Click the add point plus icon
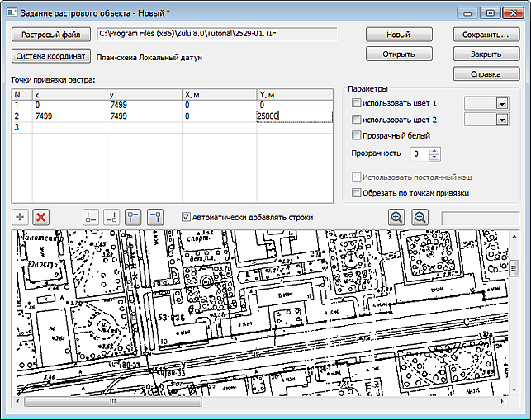Viewport: 531px width, 420px height. click(x=21, y=217)
